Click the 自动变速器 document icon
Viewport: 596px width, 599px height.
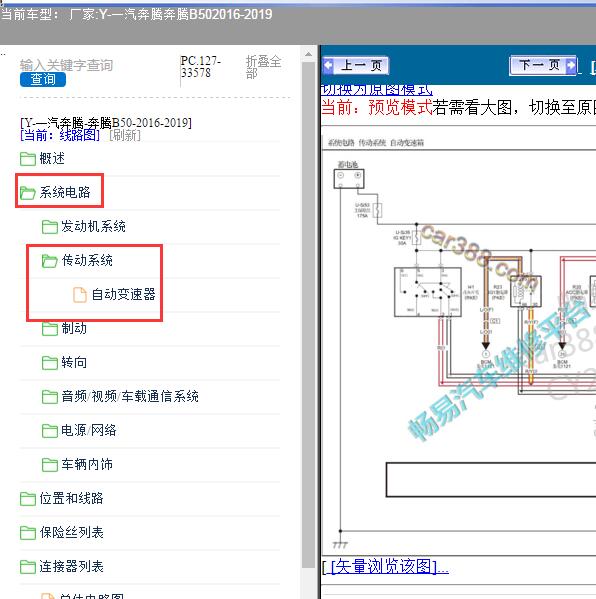pyautogui.click(x=80, y=295)
